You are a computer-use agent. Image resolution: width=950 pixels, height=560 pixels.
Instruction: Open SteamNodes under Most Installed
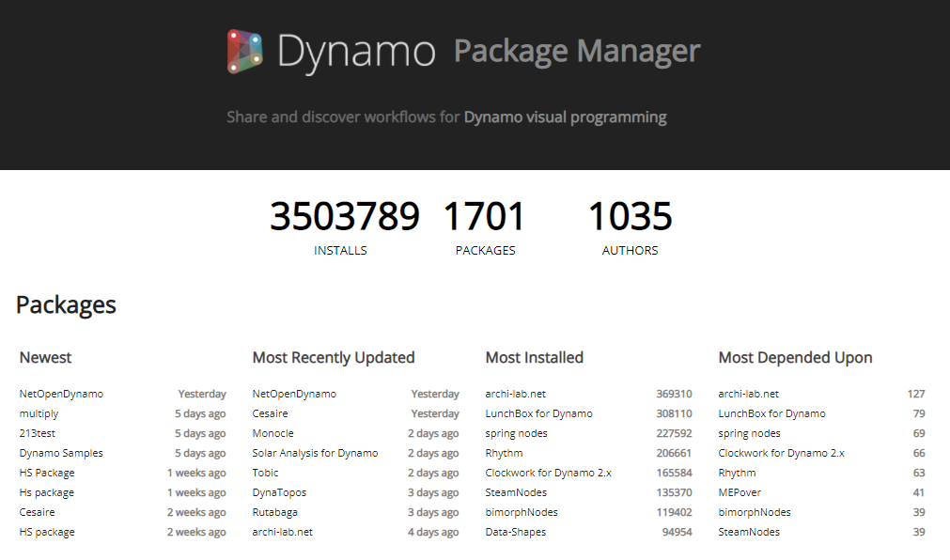point(516,492)
